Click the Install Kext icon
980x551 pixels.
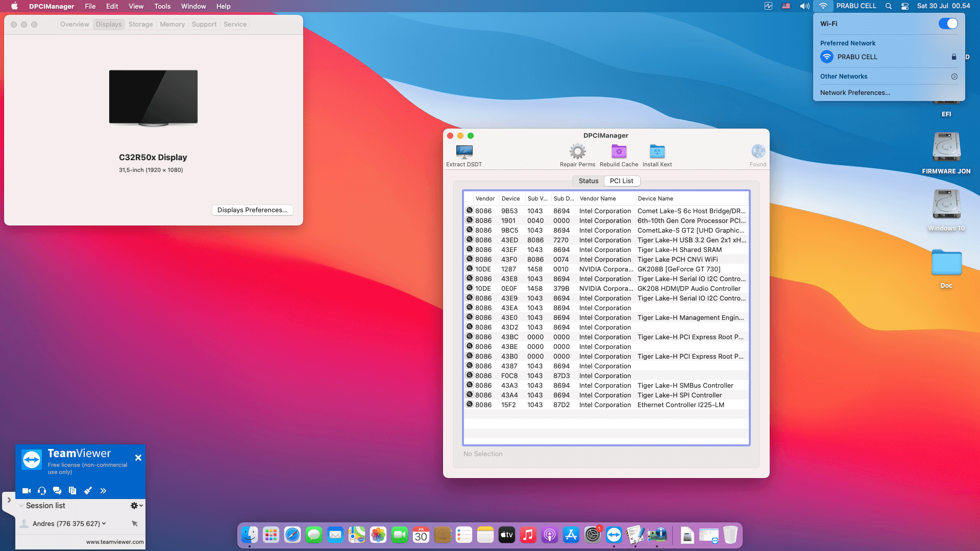click(x=657, y=152)
